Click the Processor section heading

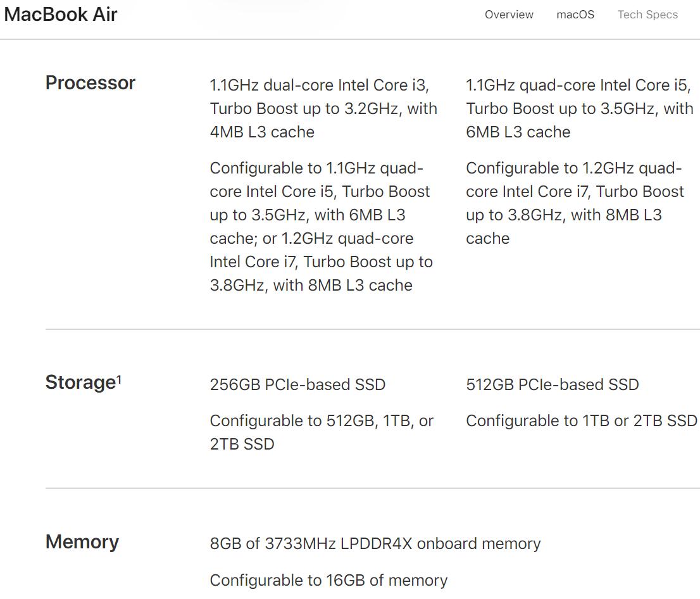[x=90, y=82]
